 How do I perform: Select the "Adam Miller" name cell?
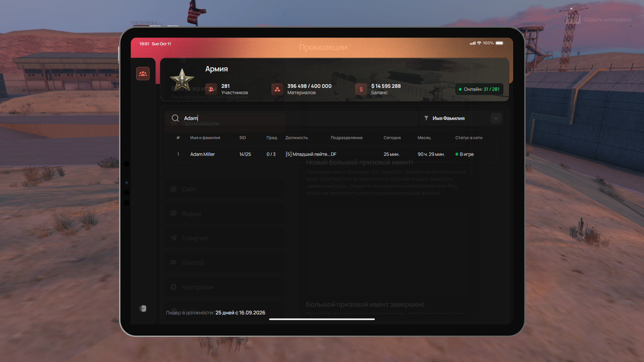[x=202, y=154]
